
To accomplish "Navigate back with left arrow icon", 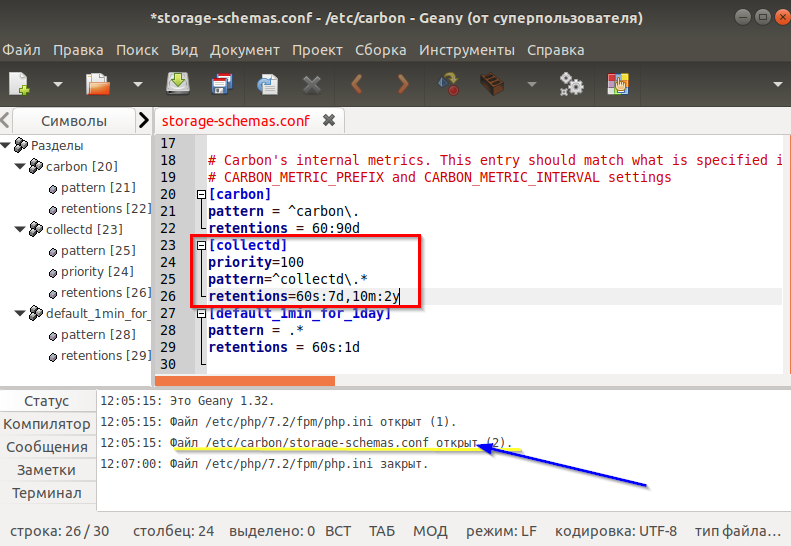I will coord(357,84).
